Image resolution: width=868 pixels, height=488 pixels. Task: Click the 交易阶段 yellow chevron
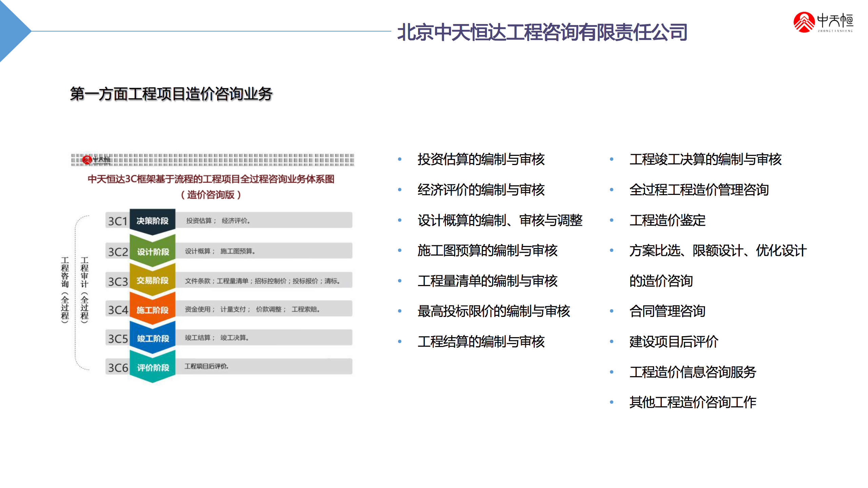click(153, 281)
